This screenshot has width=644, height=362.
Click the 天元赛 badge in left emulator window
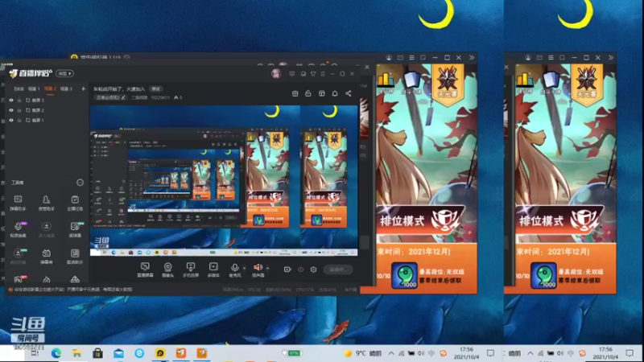tap(448, 86)
